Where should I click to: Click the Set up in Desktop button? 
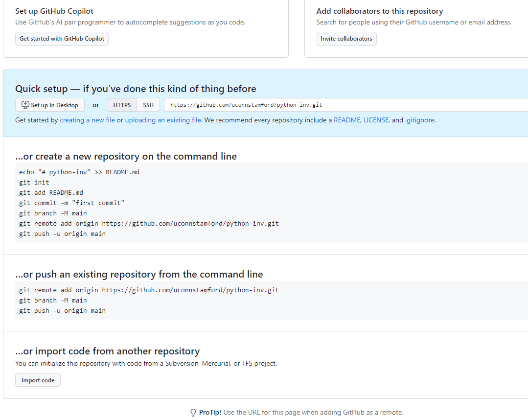(50, 105)
